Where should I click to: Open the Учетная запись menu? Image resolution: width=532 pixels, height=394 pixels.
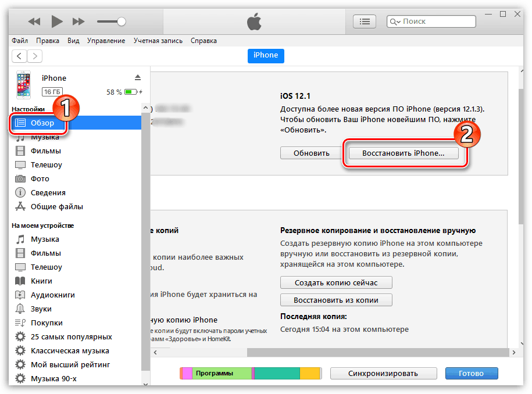click(158, 41)
